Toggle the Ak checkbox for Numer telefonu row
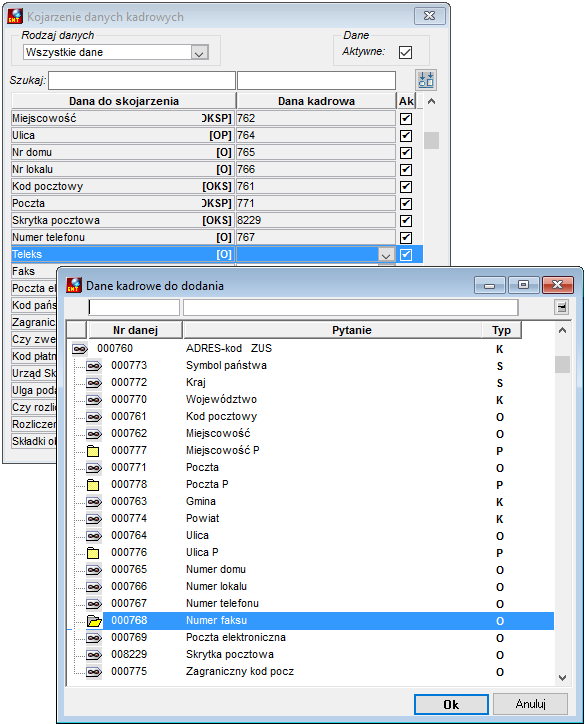 (406, 238)
